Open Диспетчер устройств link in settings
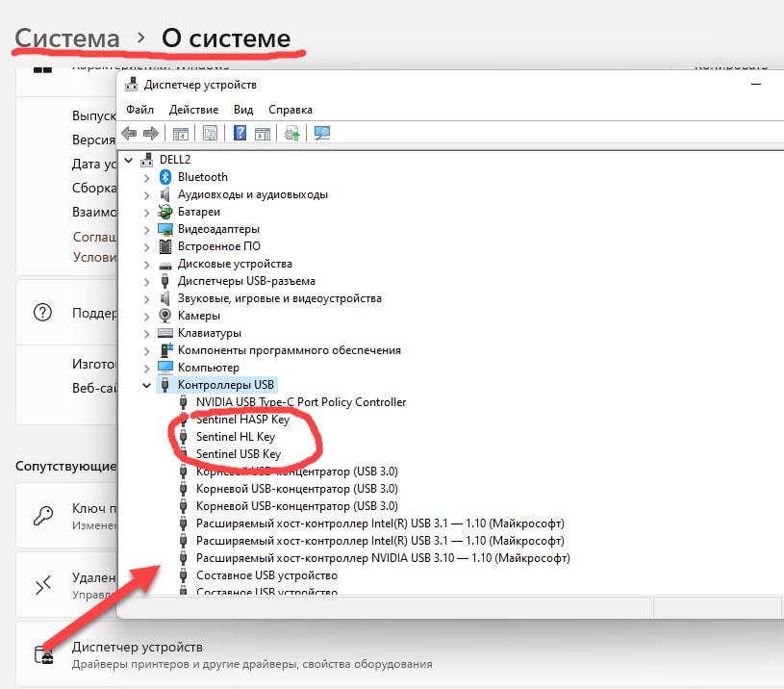 [x=138, y=648]
